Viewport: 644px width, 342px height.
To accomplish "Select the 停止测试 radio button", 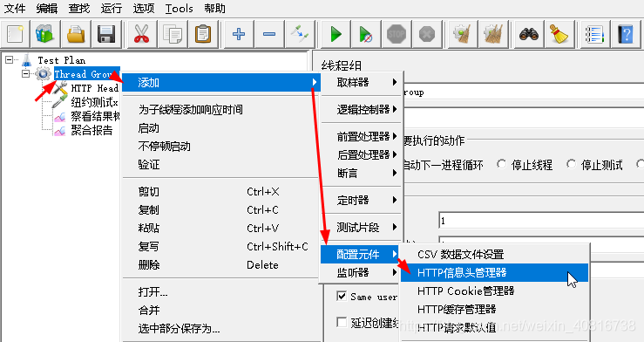I will coord(571,164).
